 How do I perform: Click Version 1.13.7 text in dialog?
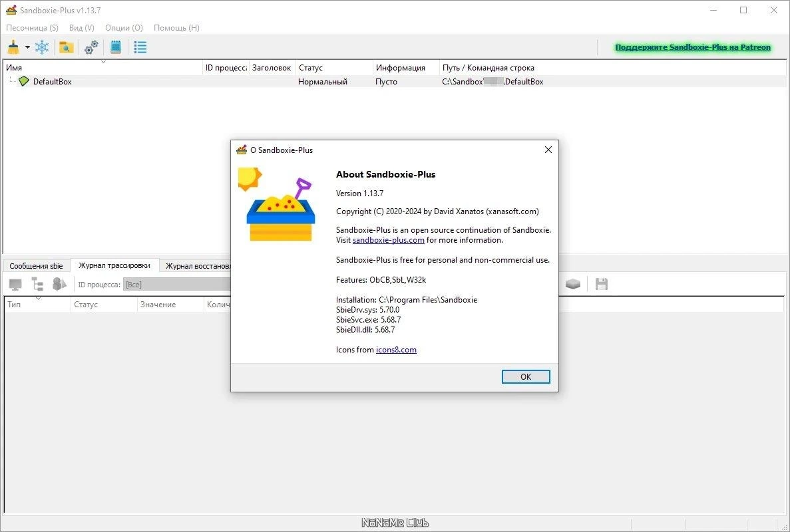pyautogui.click(x=360, y=194)
